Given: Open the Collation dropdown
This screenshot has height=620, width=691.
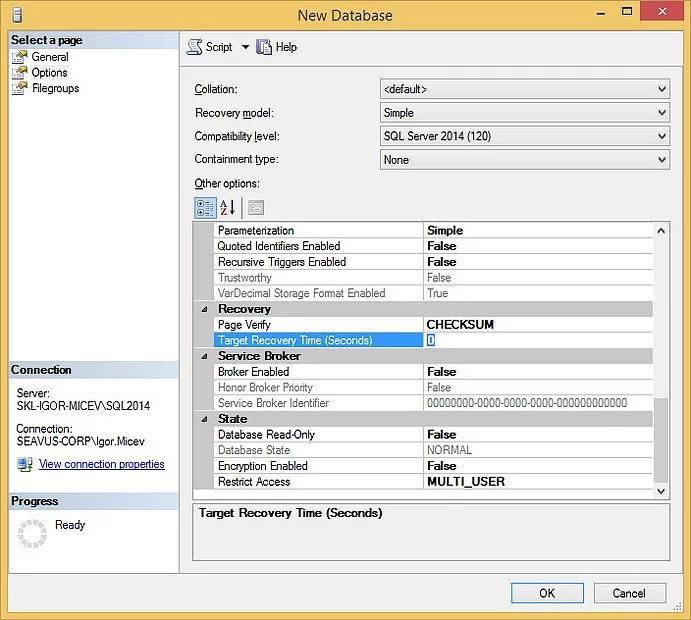Looking at the screenshot, I should pyautogui.click(x=662, y=89).
